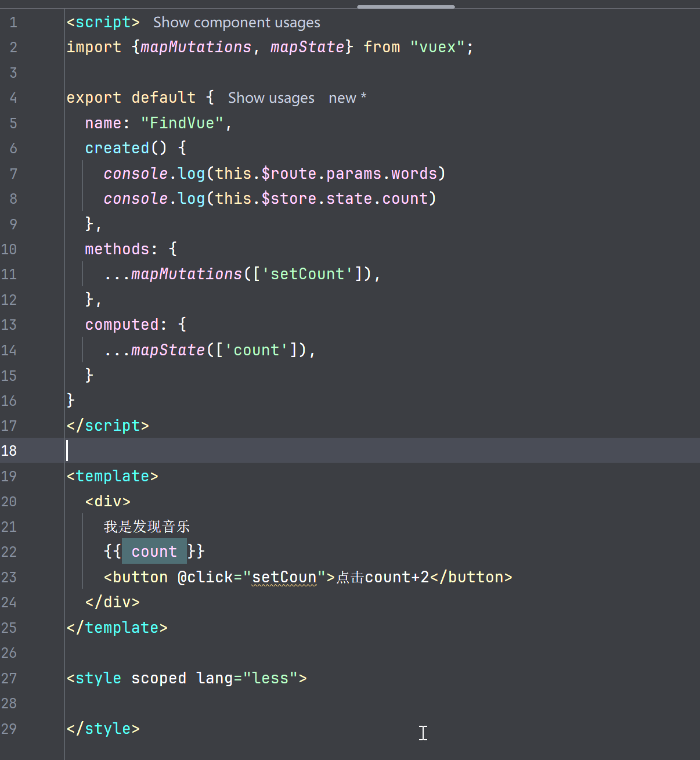
Task: Click this.$store.state.count expression
Action: click(x=322, y=199)
